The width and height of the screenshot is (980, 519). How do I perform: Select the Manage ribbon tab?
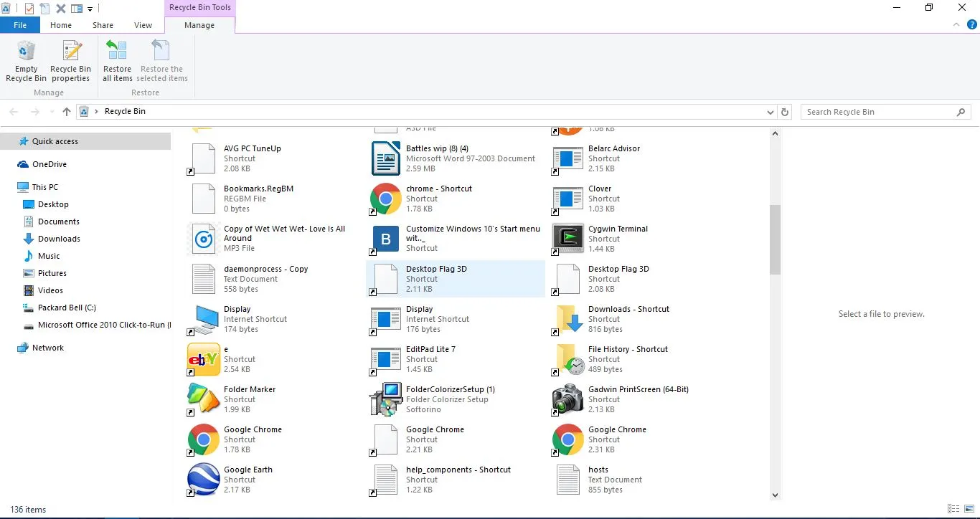[x=199, y=25]
